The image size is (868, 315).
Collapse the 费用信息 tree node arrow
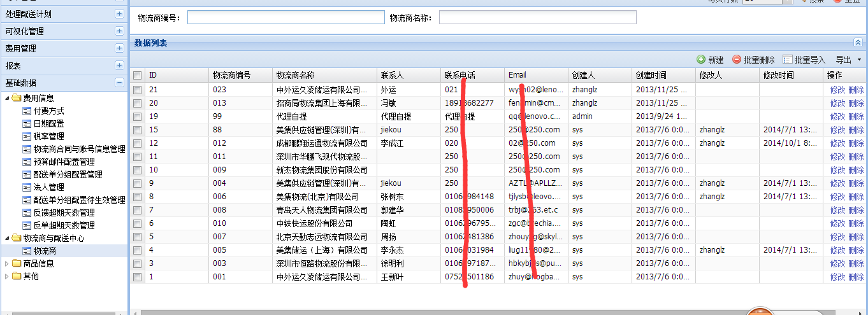point(7,98)
